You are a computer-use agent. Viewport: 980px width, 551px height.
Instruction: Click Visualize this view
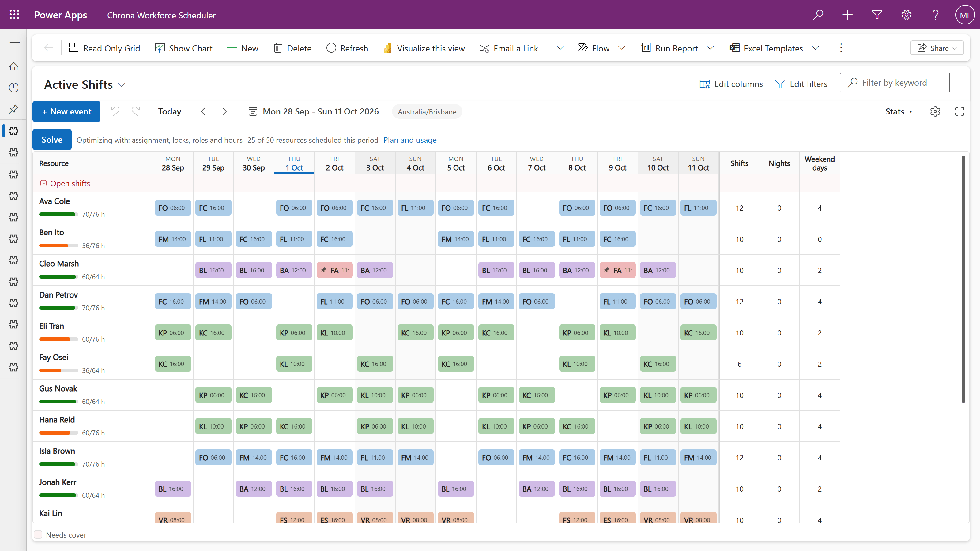pyautogui.click(x=424, y=48)
